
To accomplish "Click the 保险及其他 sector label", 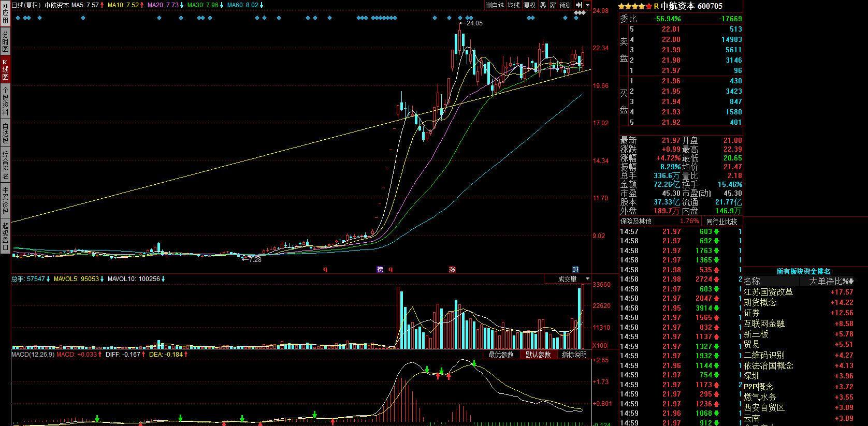I will tap(636, 221).
